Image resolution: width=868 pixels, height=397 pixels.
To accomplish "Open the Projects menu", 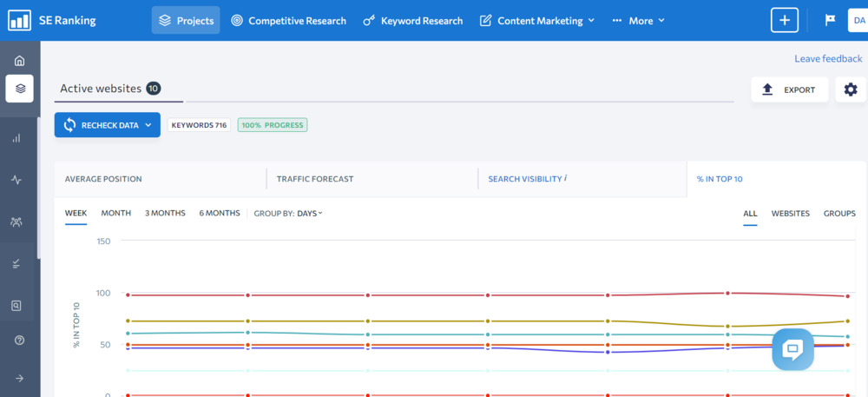I will [186, 21].
